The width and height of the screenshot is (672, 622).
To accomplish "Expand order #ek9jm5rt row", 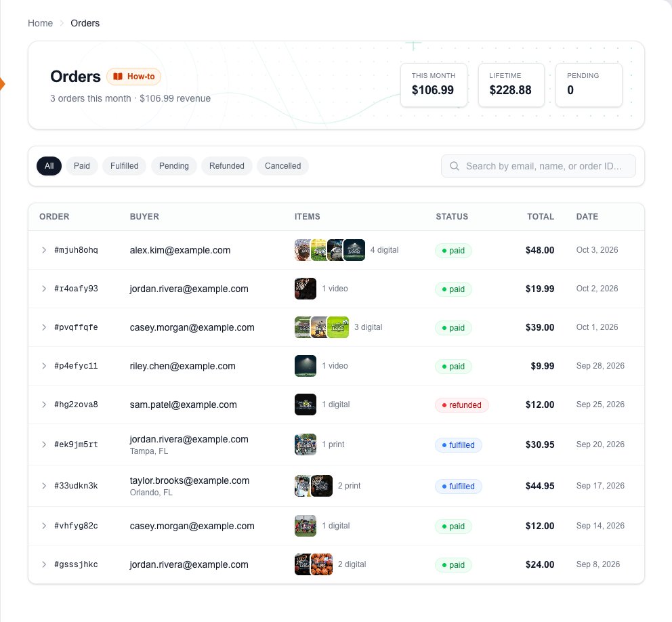I will click(44, 444).
